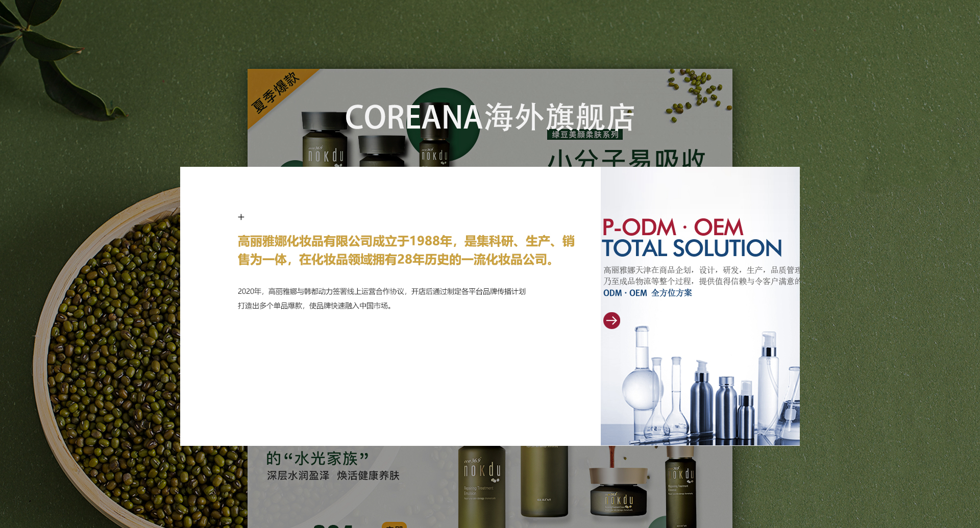Click the gold line mentioning 成立于1988年

[406, 241]
